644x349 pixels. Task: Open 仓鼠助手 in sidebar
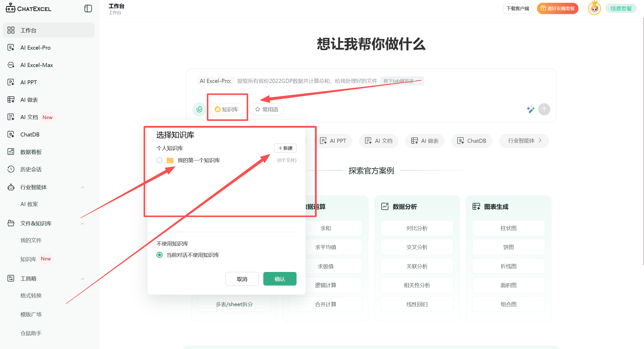31,333
